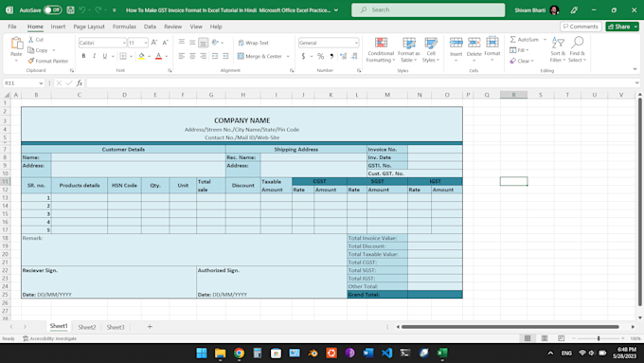Click the Comments button

(x=581, y=27)
